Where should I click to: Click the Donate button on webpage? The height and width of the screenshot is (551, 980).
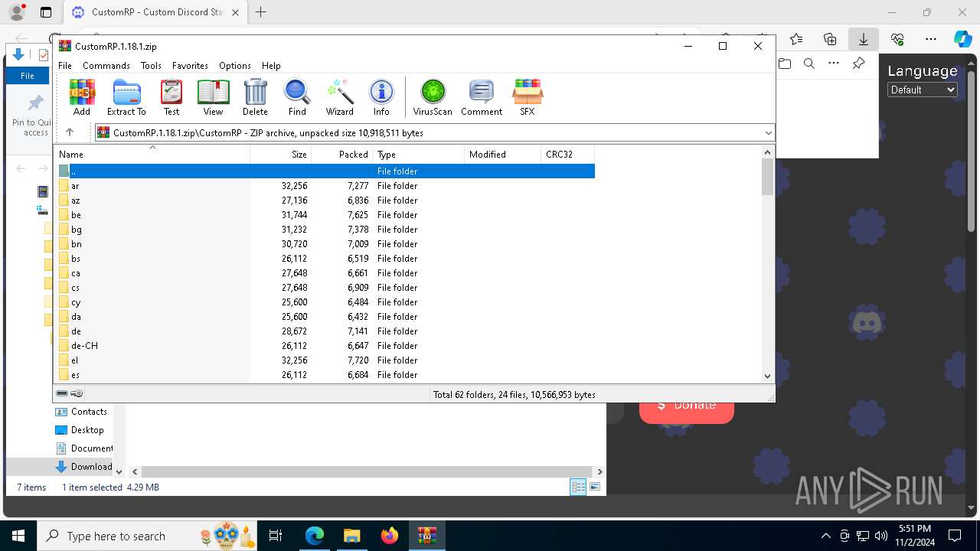coord(687,405)
